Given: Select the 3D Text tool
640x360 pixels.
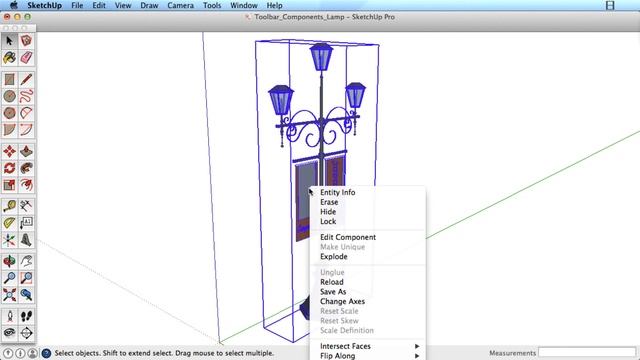Looking at the screenshot, I should pyautogui.click(x=27, y=240).
